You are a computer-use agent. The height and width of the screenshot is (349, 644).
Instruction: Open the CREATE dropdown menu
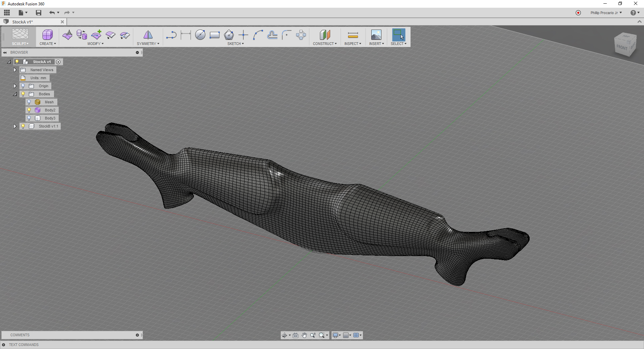click(48, 44)
